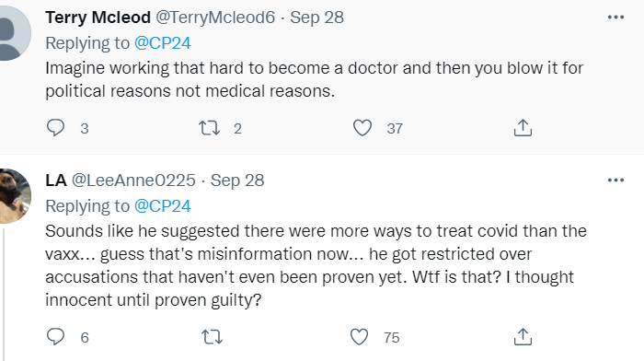Open Sep 28 timestamp on LA's tweet

pyautogui.click(x=237, y=180)
